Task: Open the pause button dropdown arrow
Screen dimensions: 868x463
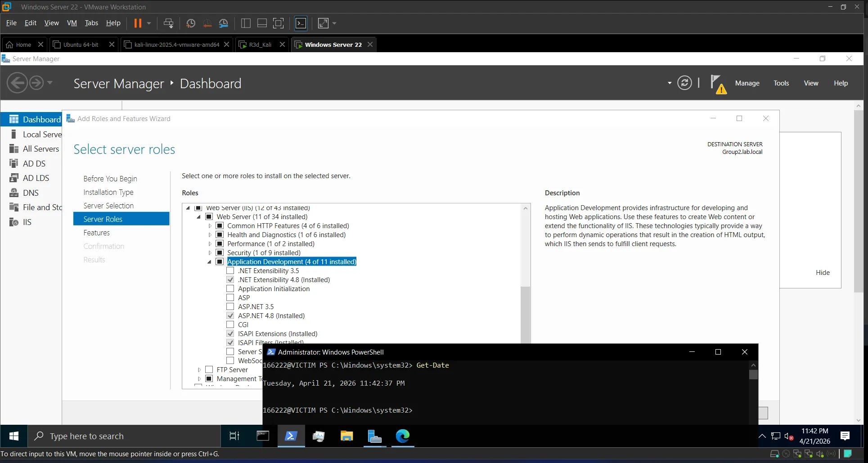Action: pos(149,23)
